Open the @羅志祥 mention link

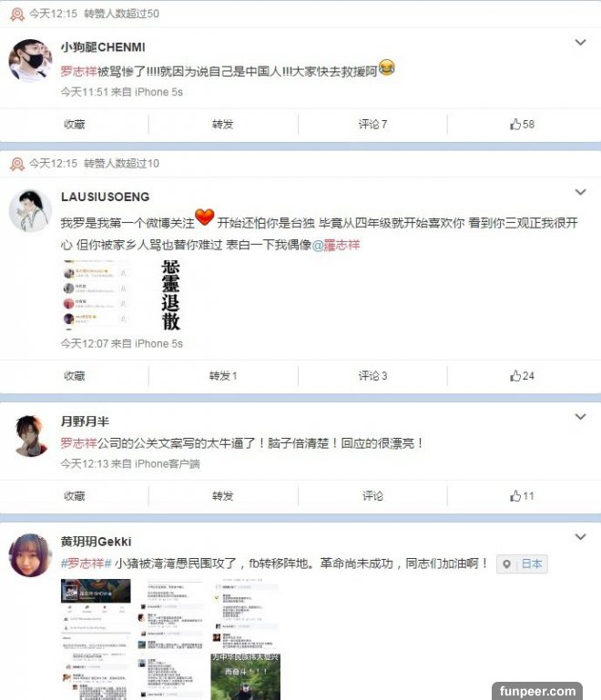coord(336,245)
